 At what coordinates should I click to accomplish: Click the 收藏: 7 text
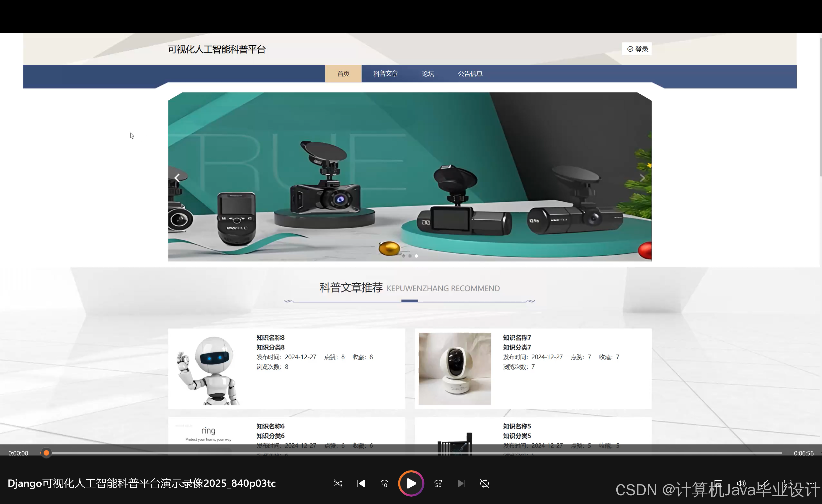609,357
